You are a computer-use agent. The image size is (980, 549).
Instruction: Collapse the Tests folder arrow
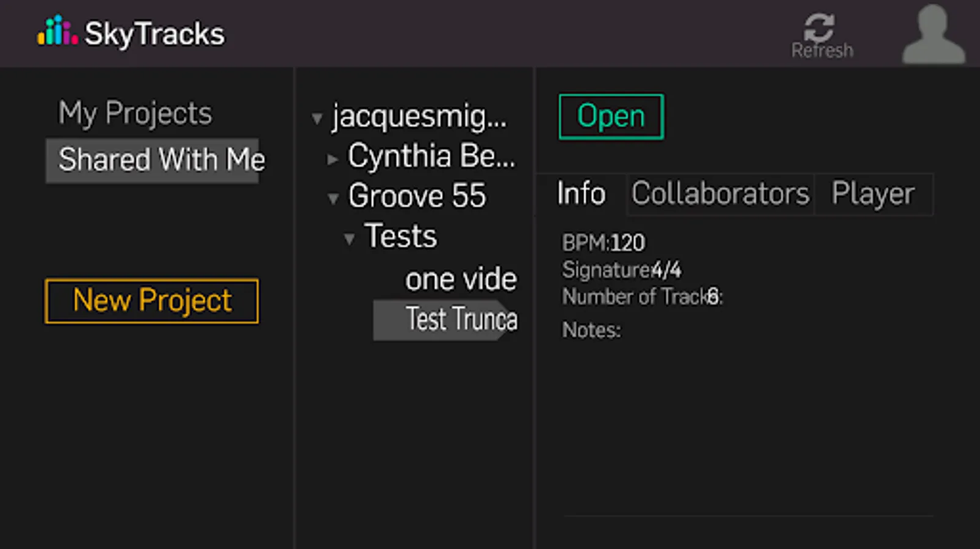click(x=349, y=239)
